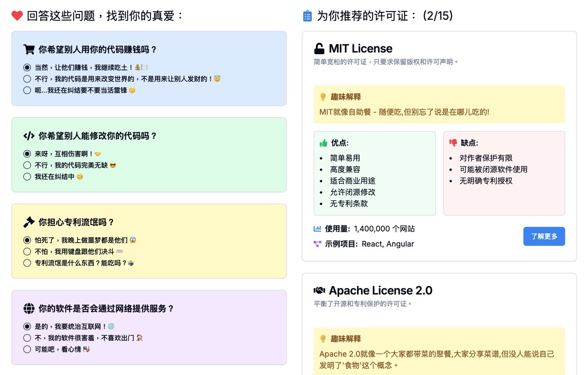This screenshot has height=375, width=588.
Task: Click the clipboard icon beside 为你推荐的许可证
Action: coord(307,16)
